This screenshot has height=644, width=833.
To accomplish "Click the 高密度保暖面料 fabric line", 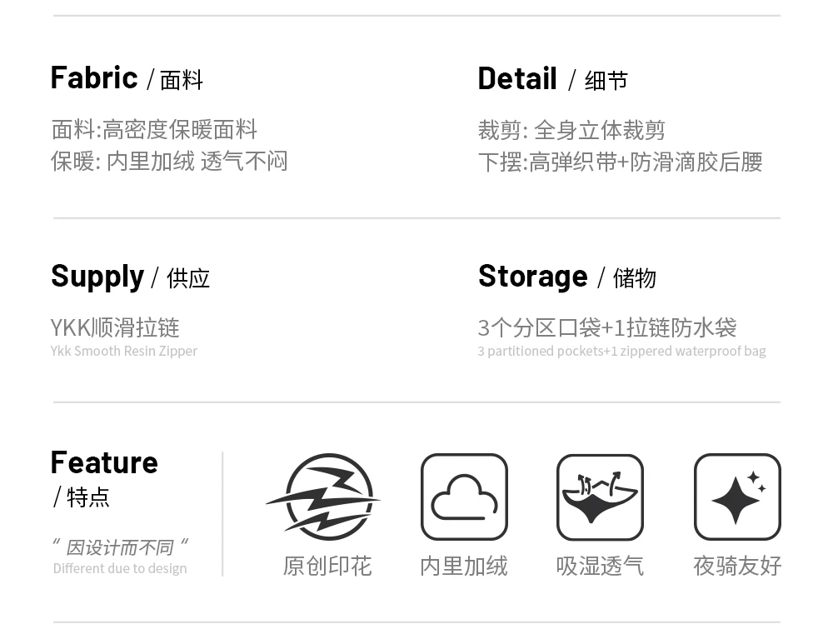I will tap(154, 130).
